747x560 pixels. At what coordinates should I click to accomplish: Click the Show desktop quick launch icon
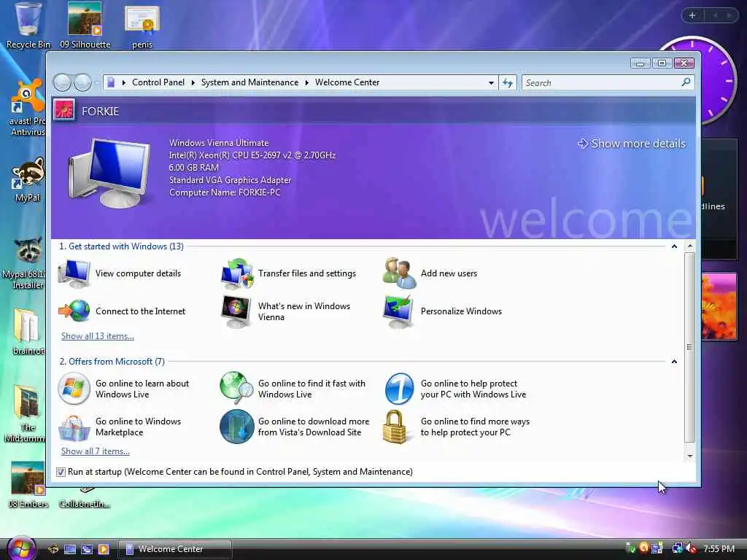[x=70, y=549]
